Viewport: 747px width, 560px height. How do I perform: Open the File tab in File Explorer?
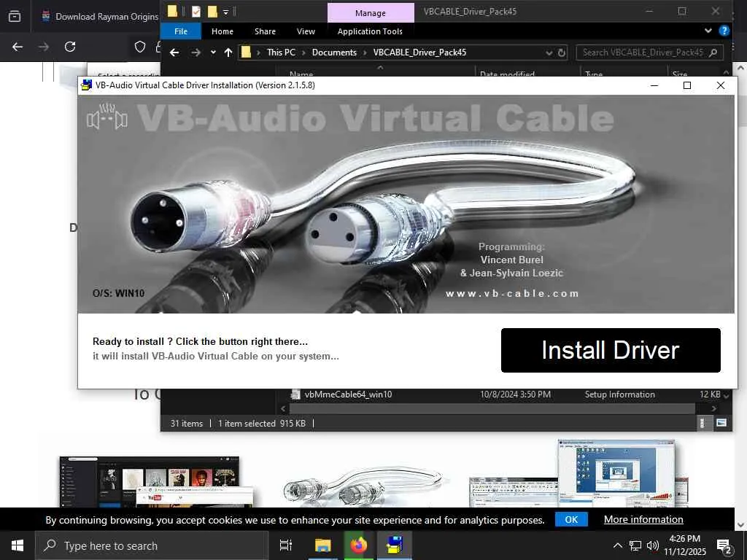pos(181,31)
